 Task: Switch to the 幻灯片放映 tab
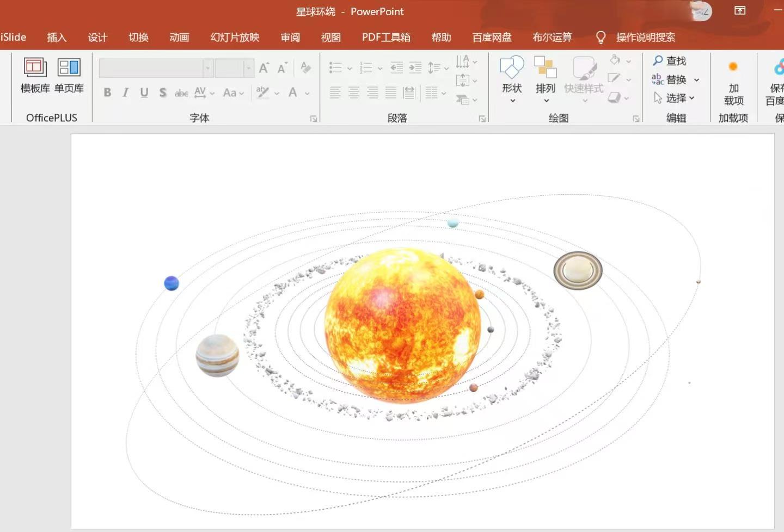point(235,37)
